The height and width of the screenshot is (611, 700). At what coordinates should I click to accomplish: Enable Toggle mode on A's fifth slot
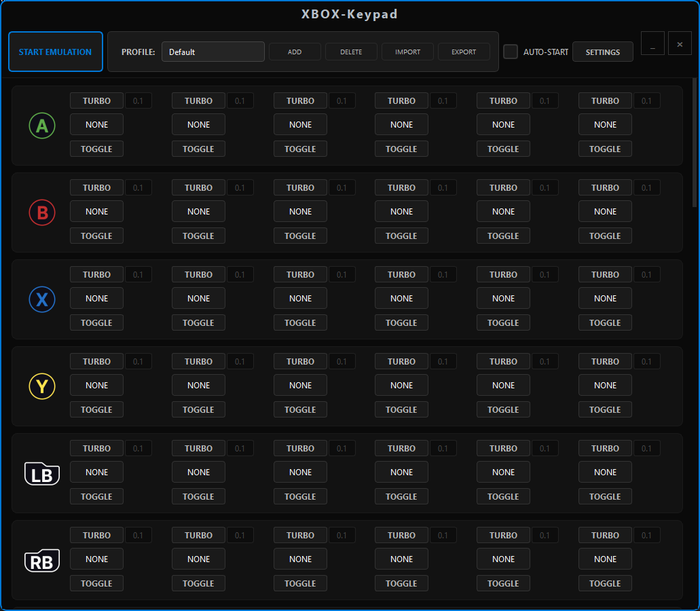pos(503,149)
